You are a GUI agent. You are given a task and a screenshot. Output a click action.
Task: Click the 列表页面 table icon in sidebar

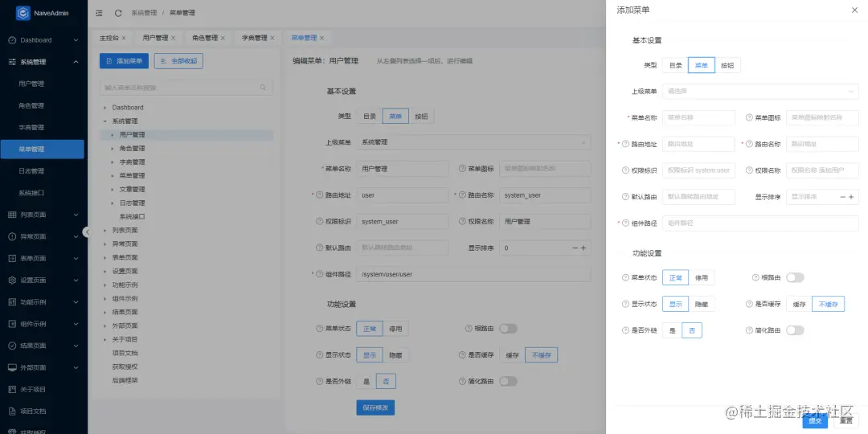pyautogui.click(x=12, y=215)
